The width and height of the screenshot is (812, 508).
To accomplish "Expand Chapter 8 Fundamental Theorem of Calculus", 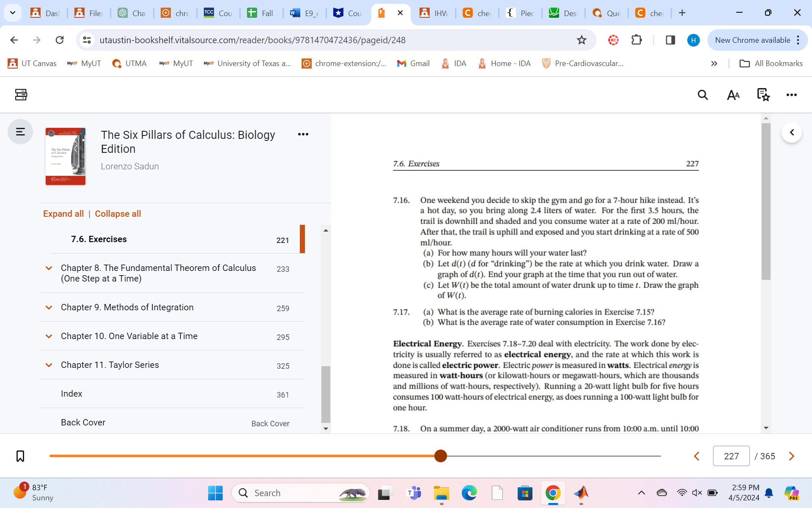I will [x=49, y=268].
